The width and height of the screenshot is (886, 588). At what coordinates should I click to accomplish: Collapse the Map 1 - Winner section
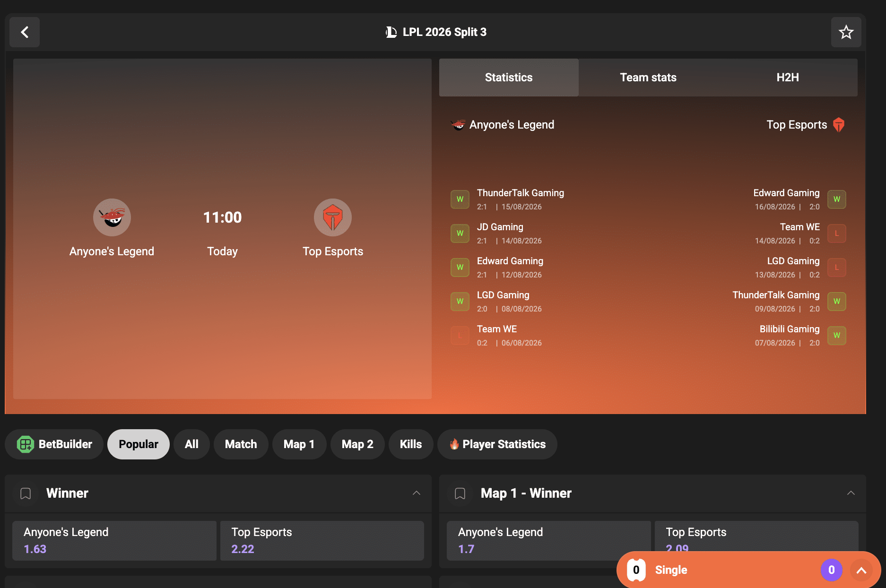point(851,493)
